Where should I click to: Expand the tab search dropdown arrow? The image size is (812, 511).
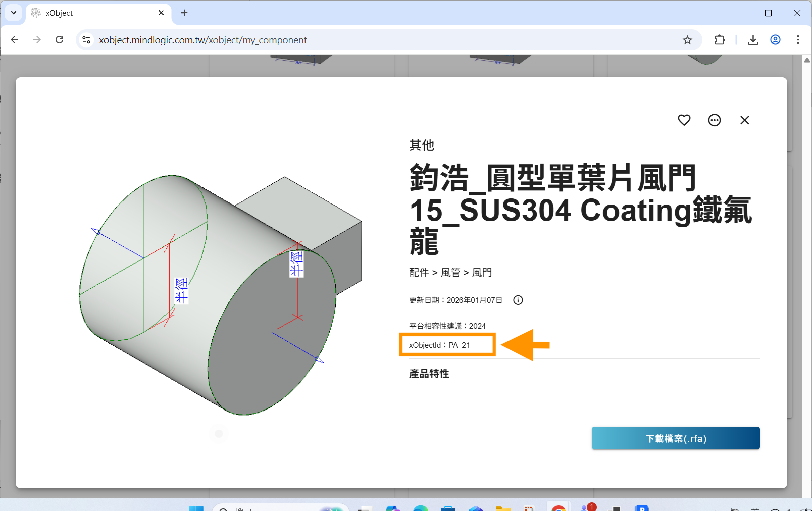14,13
